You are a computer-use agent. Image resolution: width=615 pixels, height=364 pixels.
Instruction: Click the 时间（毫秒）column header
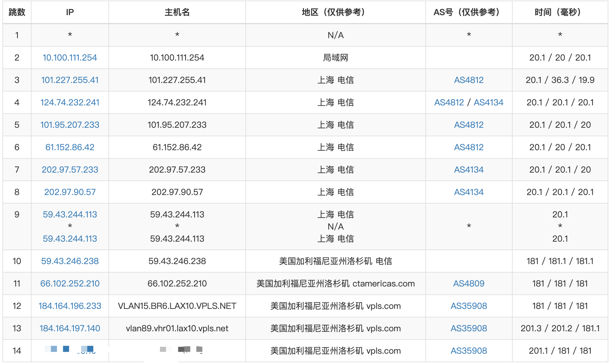[560, 12]
